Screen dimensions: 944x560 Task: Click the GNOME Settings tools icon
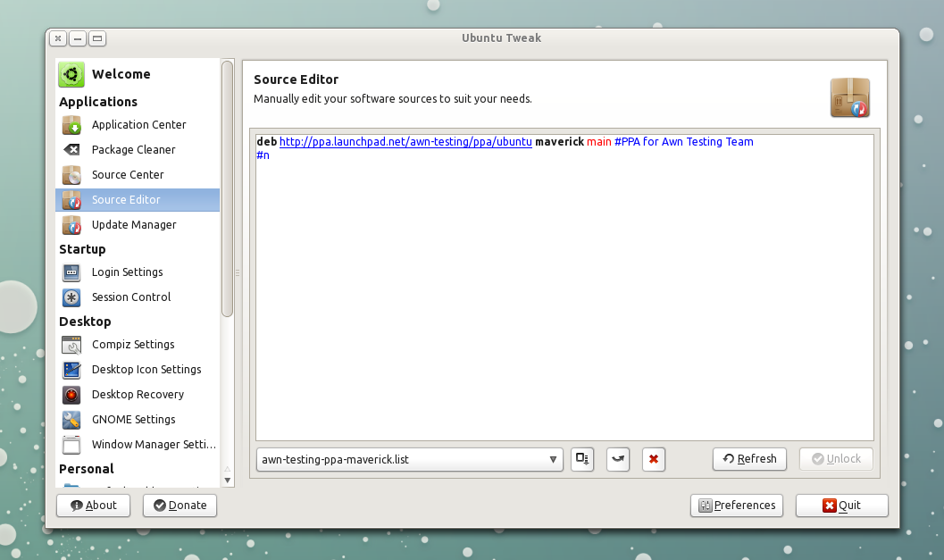71,419
